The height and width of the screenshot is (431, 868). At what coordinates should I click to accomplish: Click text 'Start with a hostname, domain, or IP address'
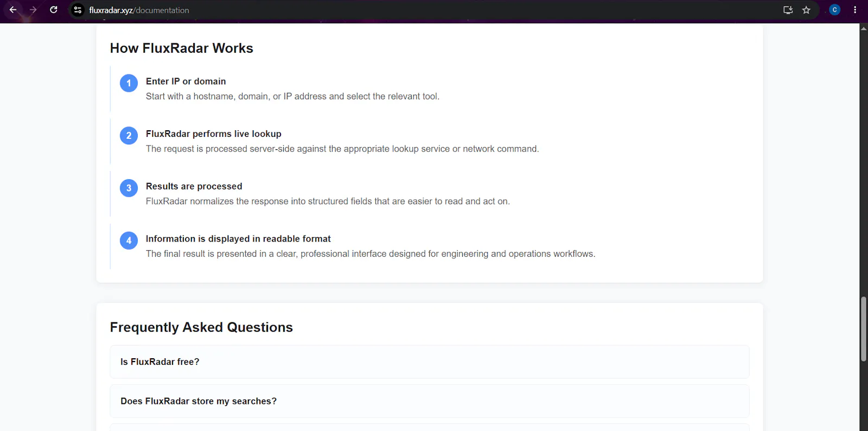point(236,96)
